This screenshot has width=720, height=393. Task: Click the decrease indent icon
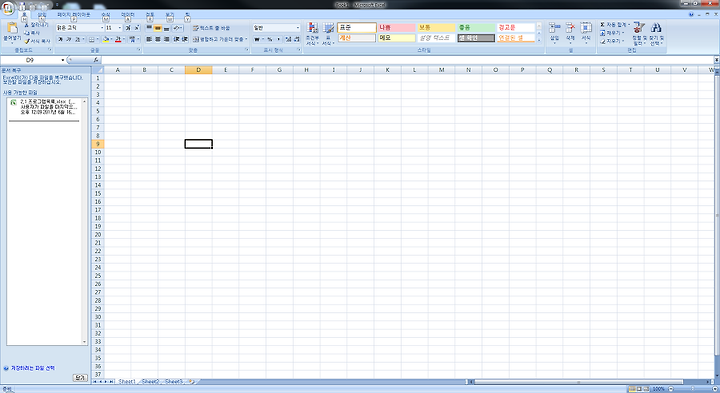point(176,39)
